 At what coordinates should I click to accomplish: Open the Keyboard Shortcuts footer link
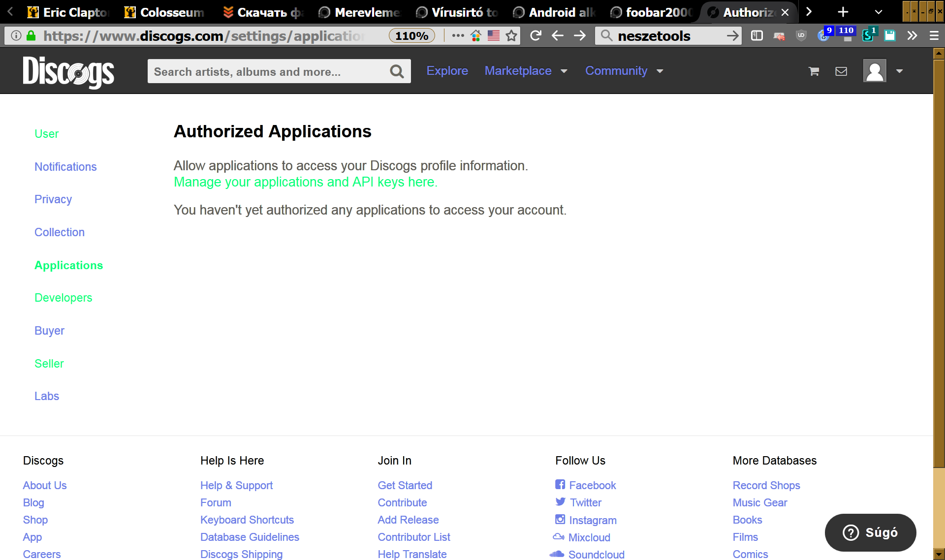tap(247, 520)
